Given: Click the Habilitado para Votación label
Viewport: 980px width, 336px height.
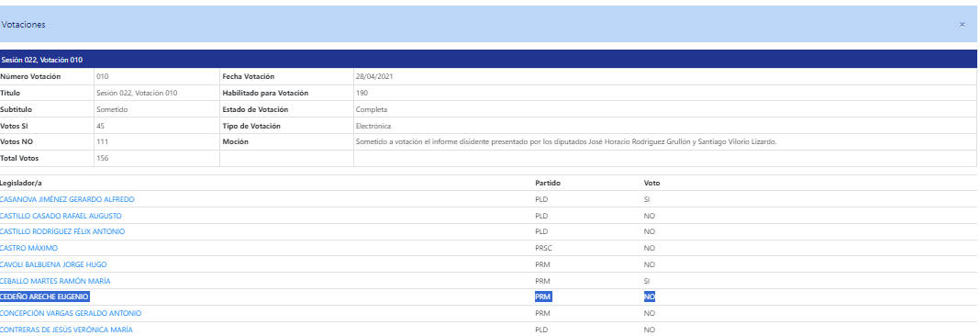Looking at the screenshot, I should click(x=265, y=94).
